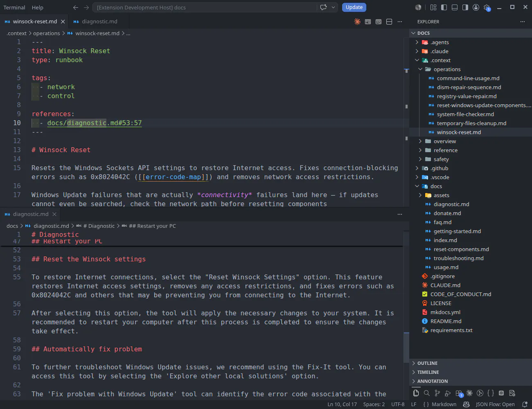The height and width of the screenshot is (409, 532).
Task: Toggle the bottom Panel visibility
Action: 455,7
